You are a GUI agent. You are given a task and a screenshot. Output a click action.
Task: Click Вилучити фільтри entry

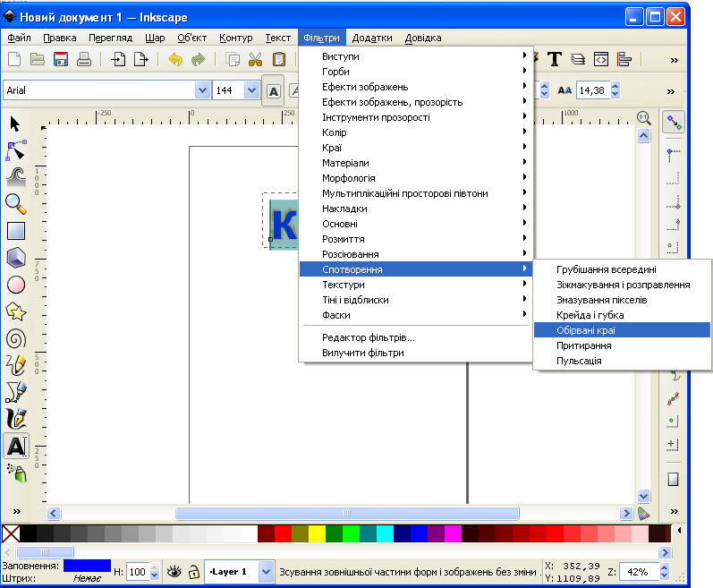(x=416, y=353)
